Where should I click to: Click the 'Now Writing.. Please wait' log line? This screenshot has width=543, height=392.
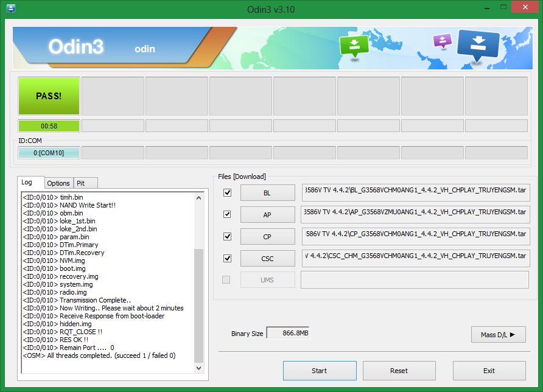(x=103, y=308)
